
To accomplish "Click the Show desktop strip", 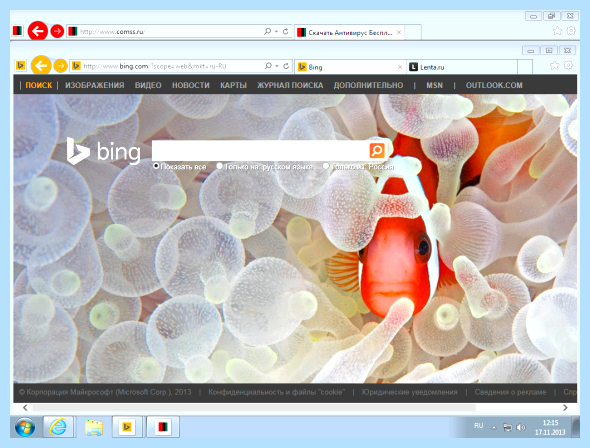I will point(576,427).
